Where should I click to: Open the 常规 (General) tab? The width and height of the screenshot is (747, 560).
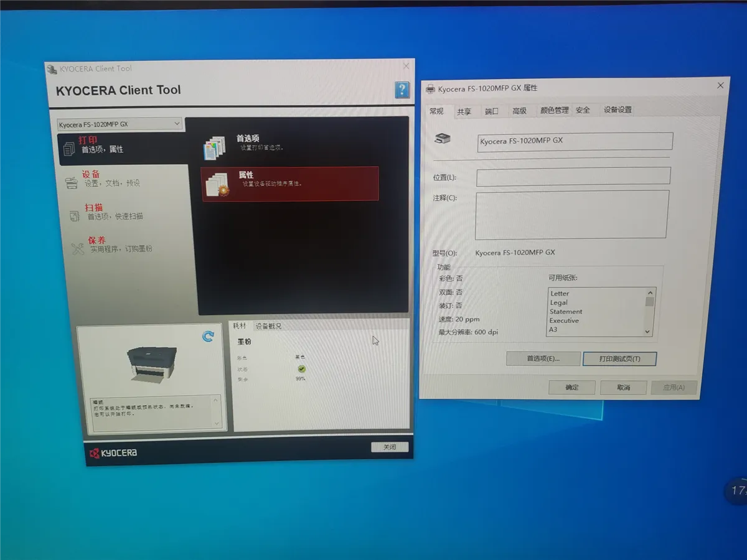point(436,111)
